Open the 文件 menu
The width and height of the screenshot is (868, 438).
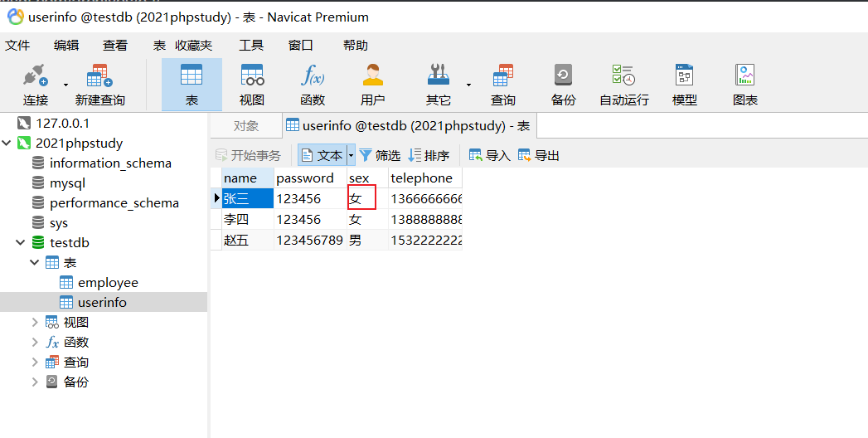pyautogui.click(x=17, y=46)
